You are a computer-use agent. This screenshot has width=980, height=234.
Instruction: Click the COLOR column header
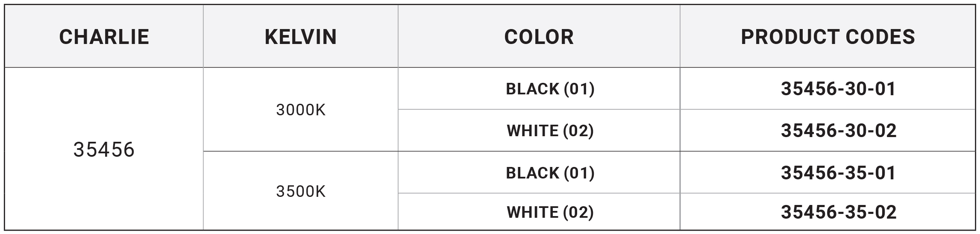click(x=539, y=37)
